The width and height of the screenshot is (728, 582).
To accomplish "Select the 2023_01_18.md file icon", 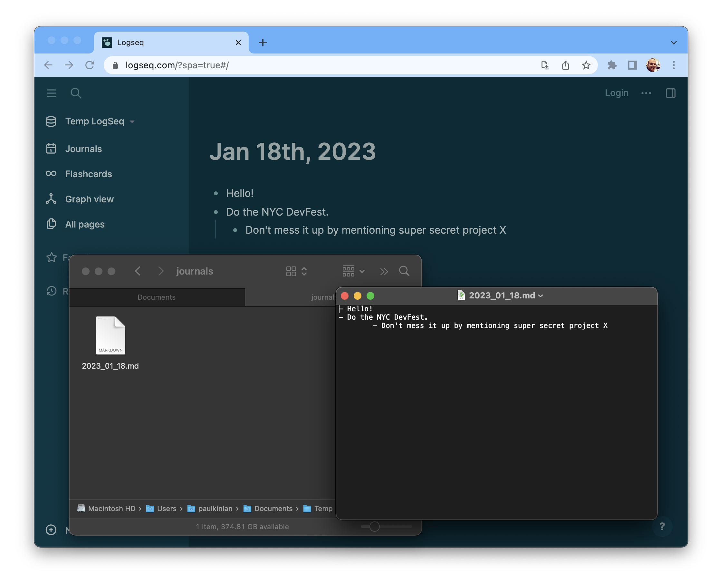I will click(x=110, y=335).
